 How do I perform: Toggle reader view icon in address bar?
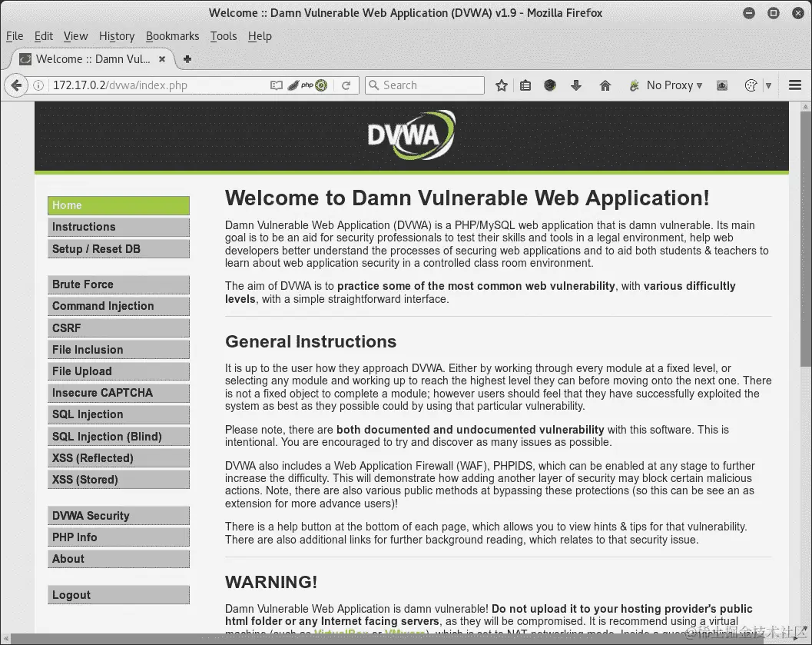pyautogui.click(x=277, y=85)
